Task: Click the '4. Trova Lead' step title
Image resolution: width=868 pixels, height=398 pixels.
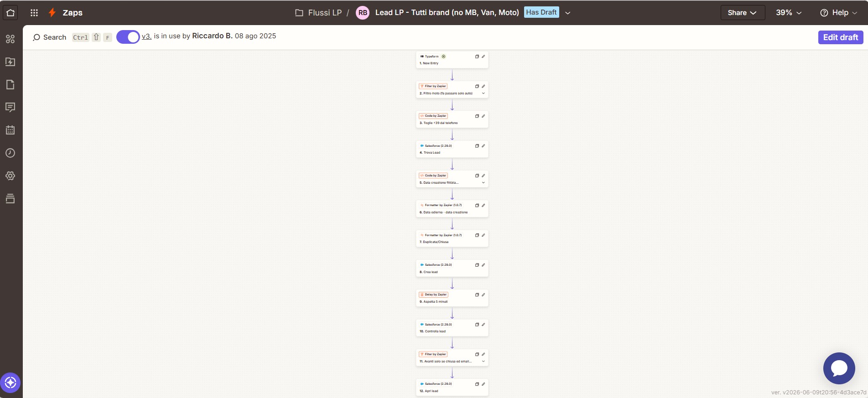Action: click(430, 153)
